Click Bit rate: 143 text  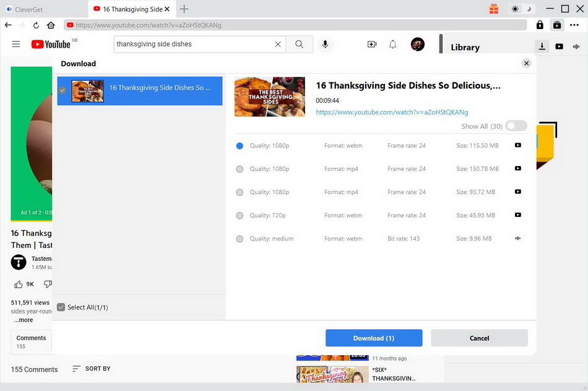tap(404, 239)
